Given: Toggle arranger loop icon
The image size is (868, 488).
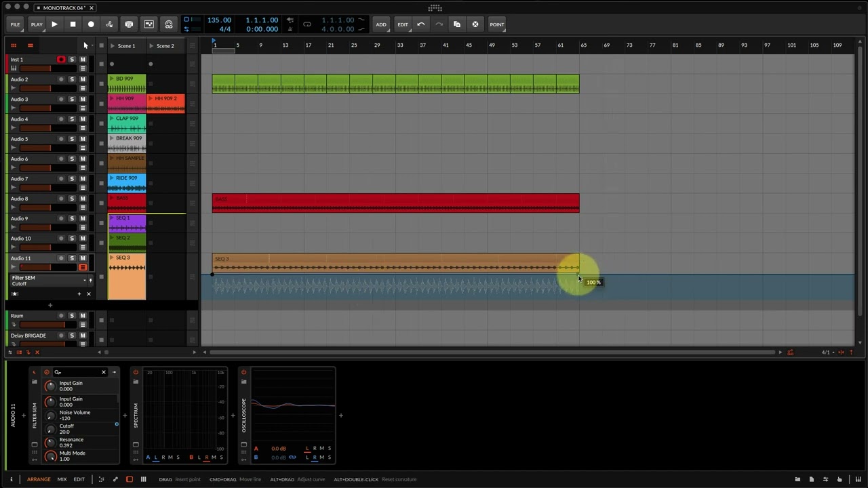Looking at the screenshot, I should 307,24.
